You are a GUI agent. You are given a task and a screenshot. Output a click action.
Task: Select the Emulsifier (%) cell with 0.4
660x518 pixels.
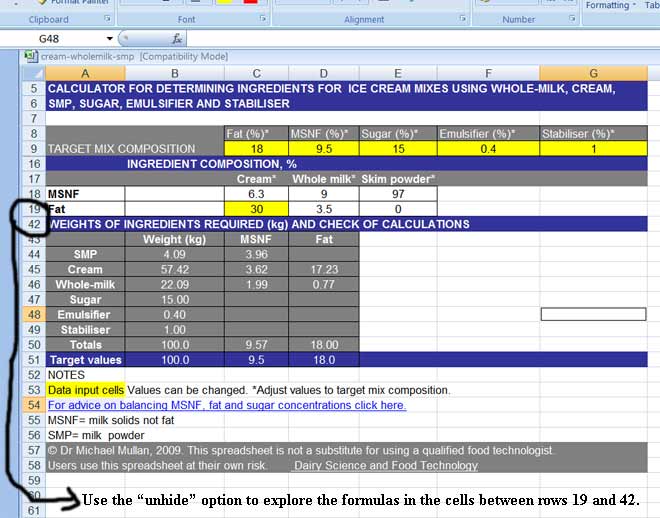(488, 149)
